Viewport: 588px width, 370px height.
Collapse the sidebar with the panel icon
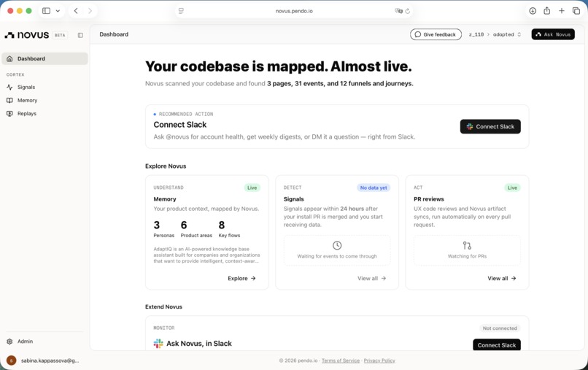[80, 35]
